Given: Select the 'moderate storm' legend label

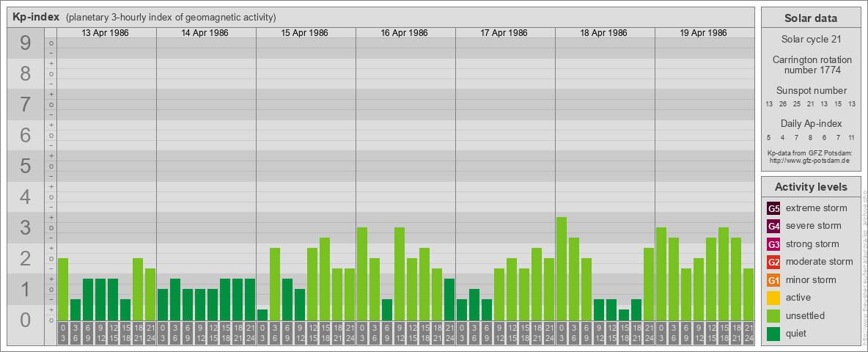Looking at the screenshot, I should [820, 262].
